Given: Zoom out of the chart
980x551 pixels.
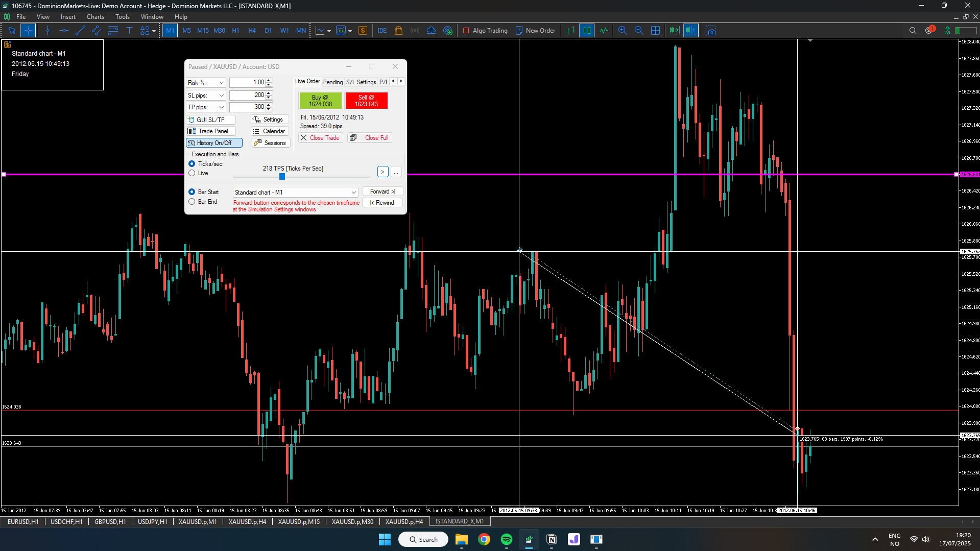Looking at the screenshot, I should tap(639, 31).
